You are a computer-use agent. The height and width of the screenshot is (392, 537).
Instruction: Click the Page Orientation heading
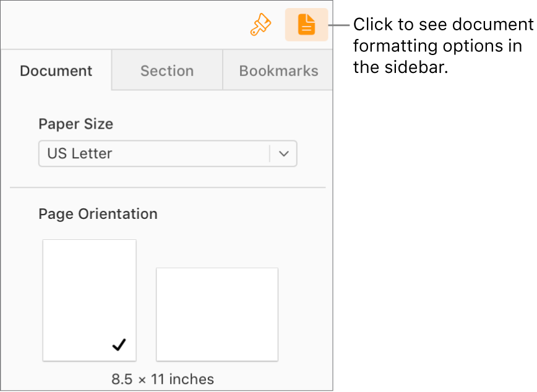tap(98, 214)
